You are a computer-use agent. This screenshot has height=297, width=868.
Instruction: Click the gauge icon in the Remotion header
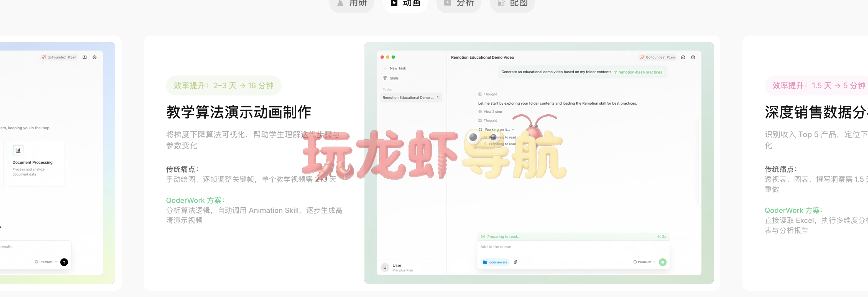pos(693,57)
